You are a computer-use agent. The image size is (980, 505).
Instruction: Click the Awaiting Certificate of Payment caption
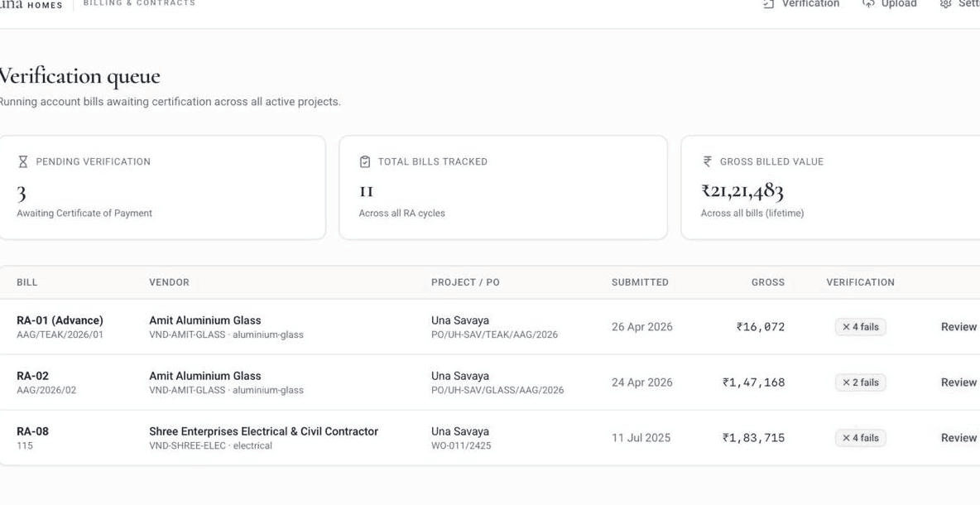84,213
